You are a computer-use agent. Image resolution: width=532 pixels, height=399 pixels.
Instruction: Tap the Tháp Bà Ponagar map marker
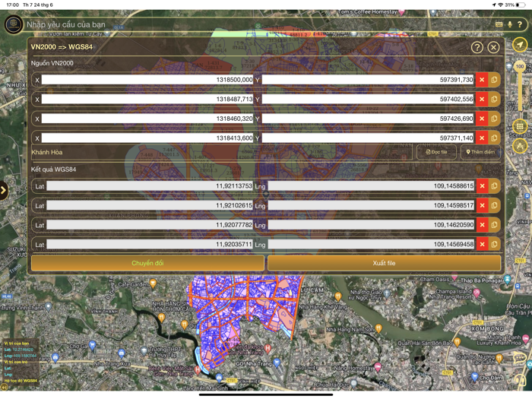507,280
